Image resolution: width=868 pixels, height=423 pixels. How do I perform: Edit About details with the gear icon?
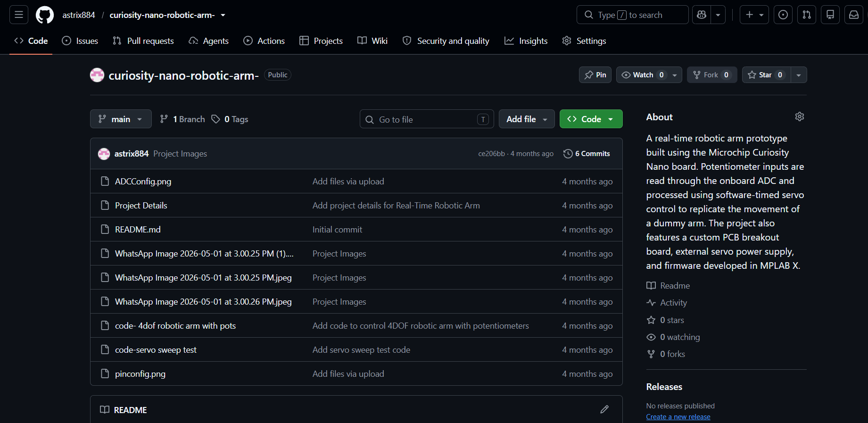coord(800,116)
